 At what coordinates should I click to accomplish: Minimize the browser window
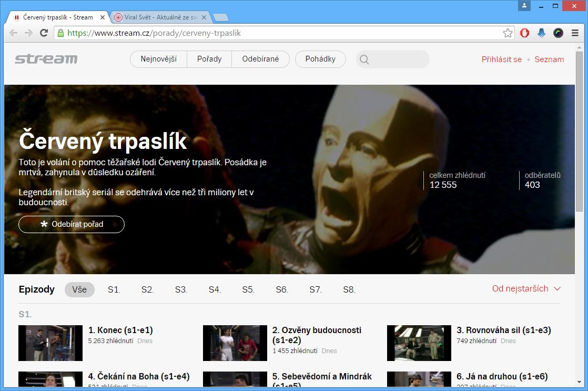541,6
